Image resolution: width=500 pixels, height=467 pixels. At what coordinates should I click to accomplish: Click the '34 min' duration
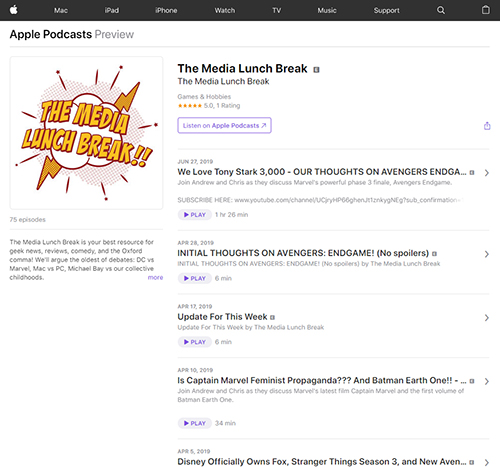pos(225,423)
